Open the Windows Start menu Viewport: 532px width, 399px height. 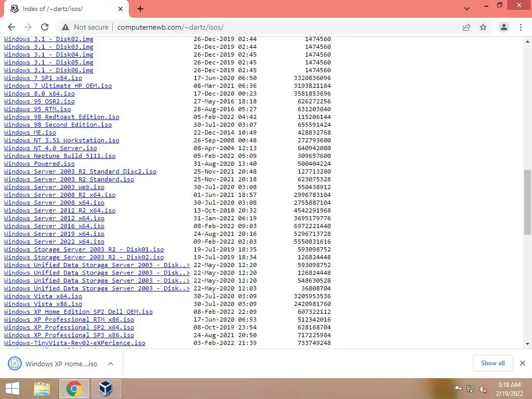coord(12,389)
